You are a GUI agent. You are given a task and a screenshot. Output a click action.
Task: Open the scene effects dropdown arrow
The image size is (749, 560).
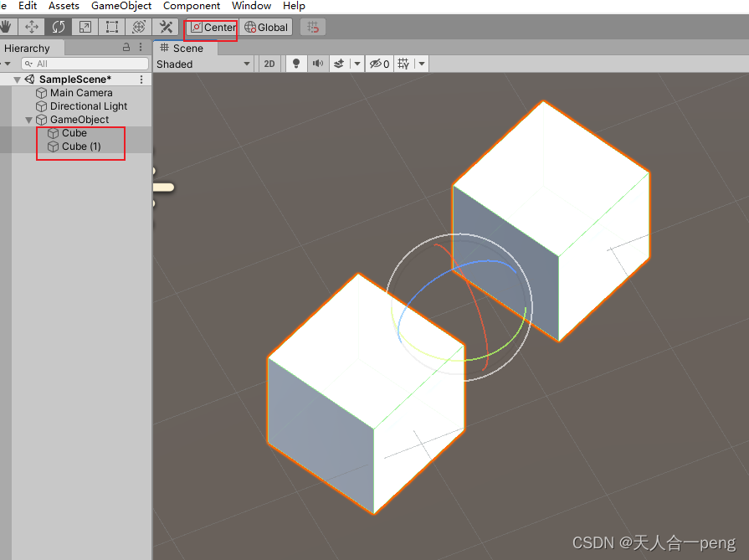(357, 63)
